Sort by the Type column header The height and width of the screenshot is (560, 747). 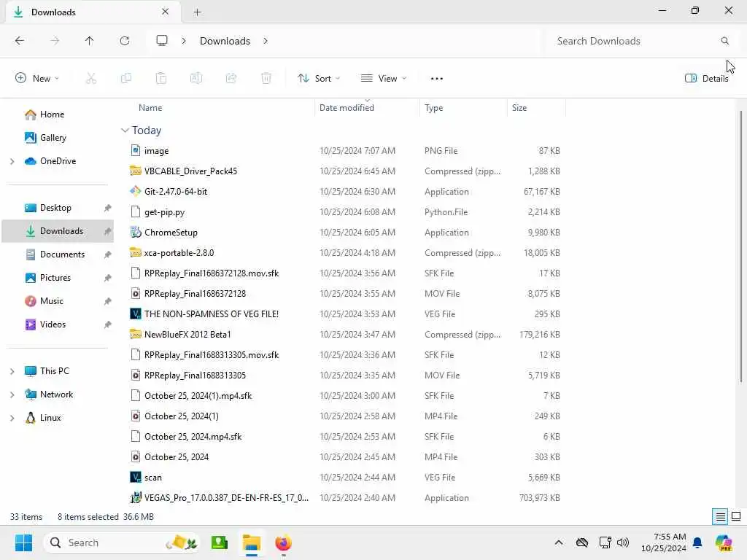(x=433, y=108)
